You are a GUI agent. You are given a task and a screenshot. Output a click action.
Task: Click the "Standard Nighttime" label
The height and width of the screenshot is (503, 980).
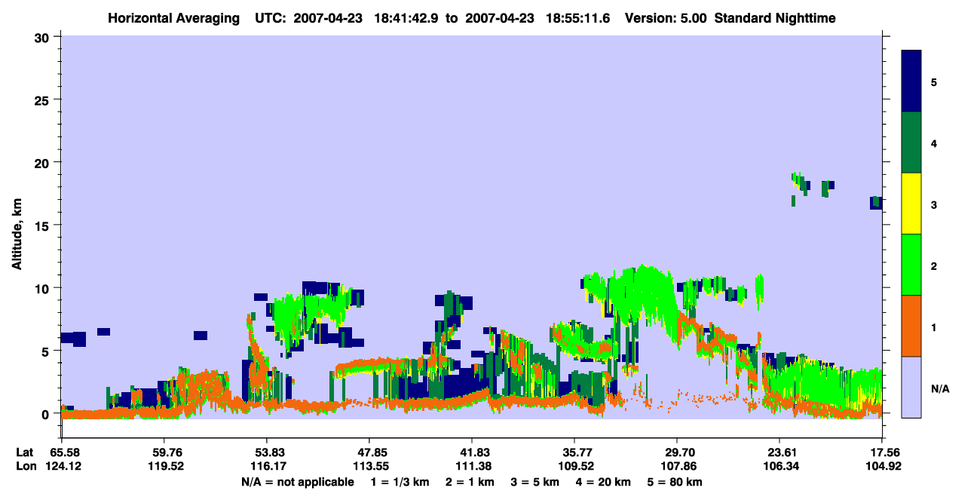[775, 17]
